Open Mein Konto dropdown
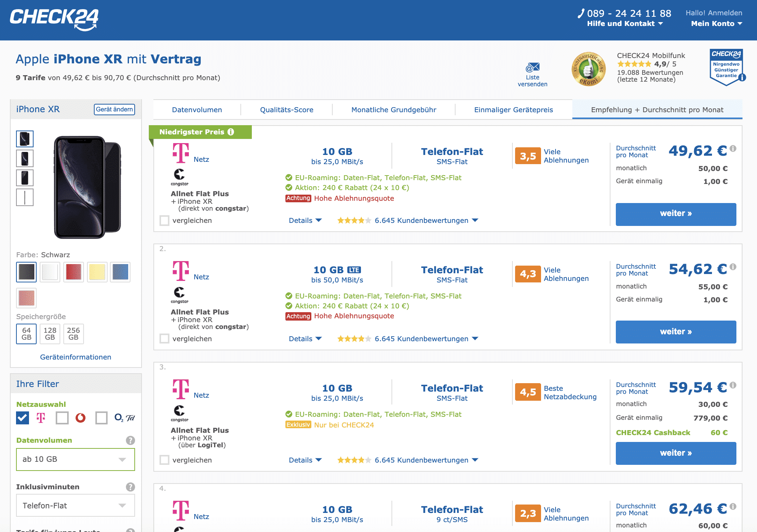This screenshot has width=757, height=532. pyautogui.click(x=717, y=24)
